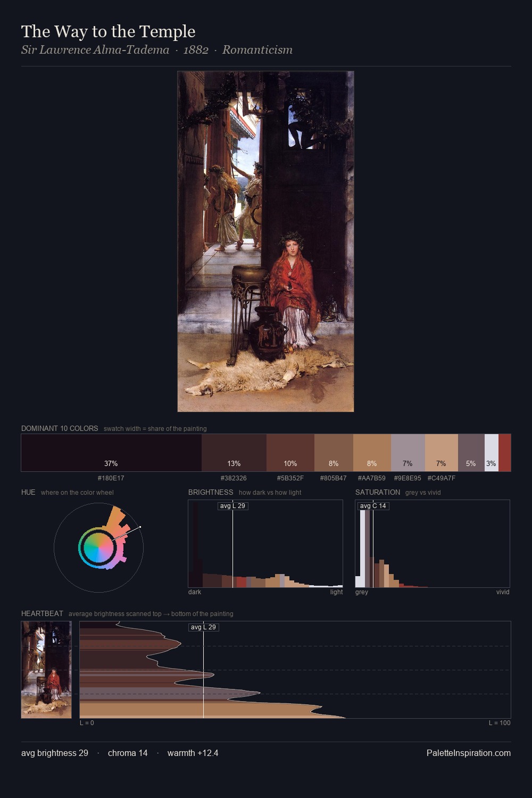Screen dimensions: 532x798
Task: Click the color wheel center in Hue chart
Action: coord(98,547)
